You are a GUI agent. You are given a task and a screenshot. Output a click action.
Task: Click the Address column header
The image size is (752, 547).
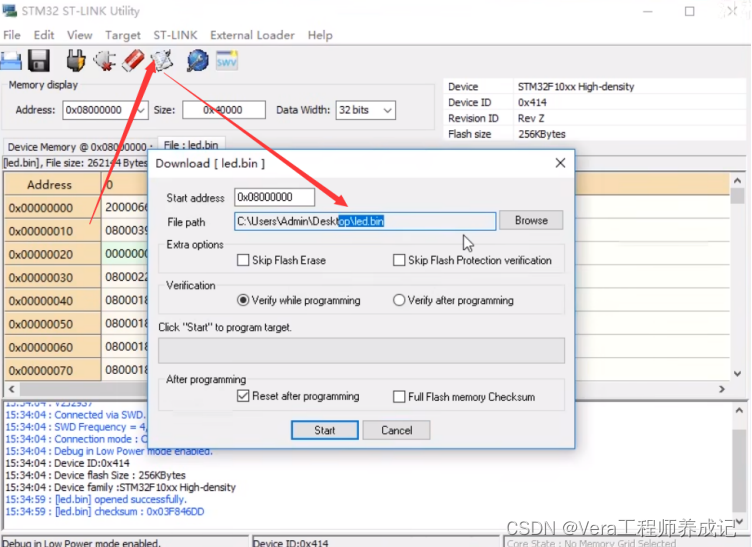pyautogui.click(x=52, y=185)
